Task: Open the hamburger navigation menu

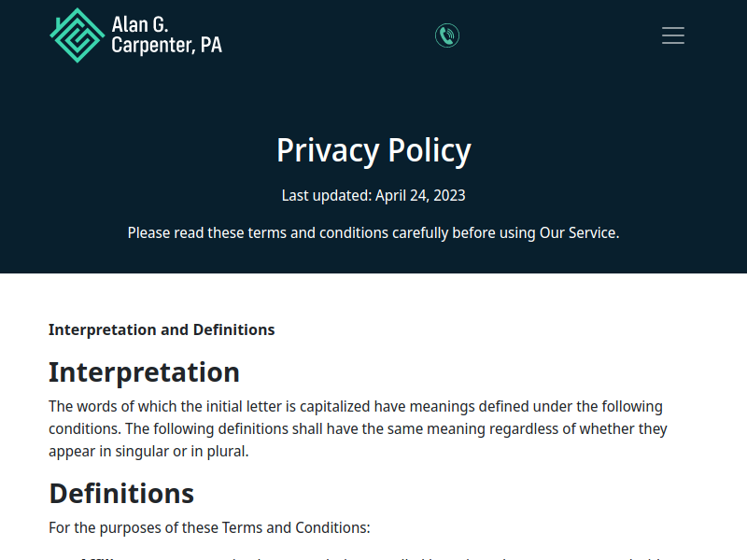Action: pos(673,35)
